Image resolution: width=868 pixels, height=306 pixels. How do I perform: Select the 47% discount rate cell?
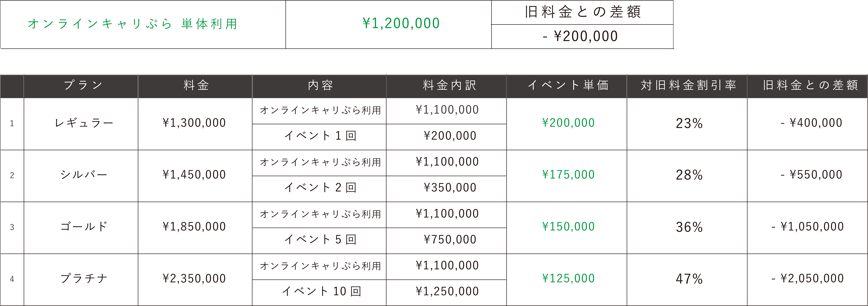(689, 279)
